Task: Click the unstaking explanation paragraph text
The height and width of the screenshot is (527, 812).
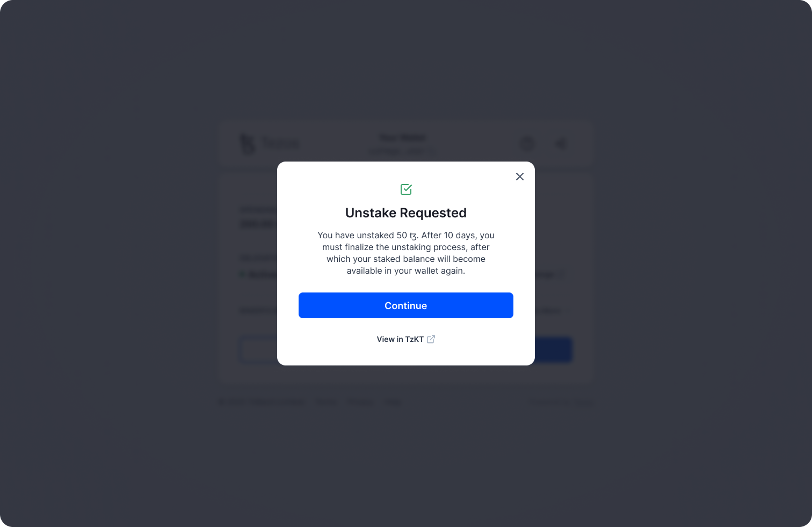Action: 406,253
